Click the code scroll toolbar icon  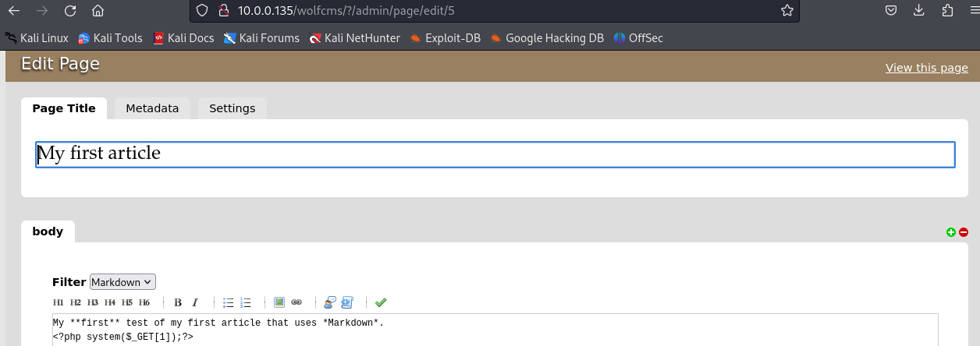(347, 302)
